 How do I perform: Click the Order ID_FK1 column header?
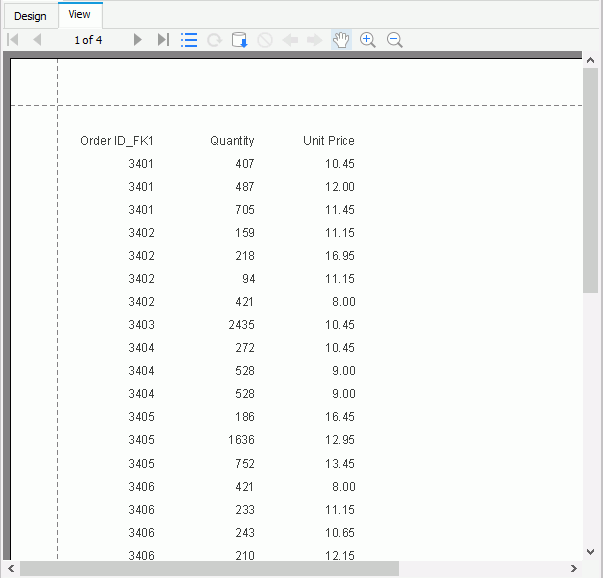[x=117, y=141]
